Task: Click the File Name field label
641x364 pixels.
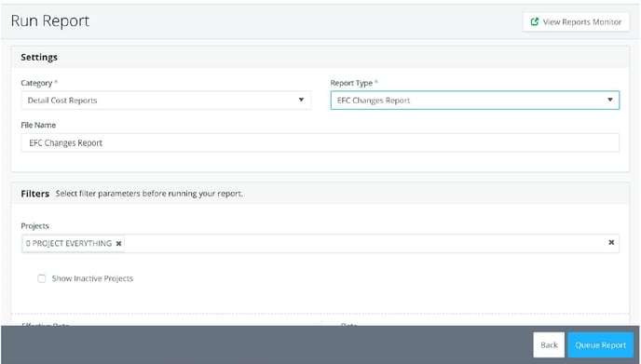Action: tap(38, 125)
